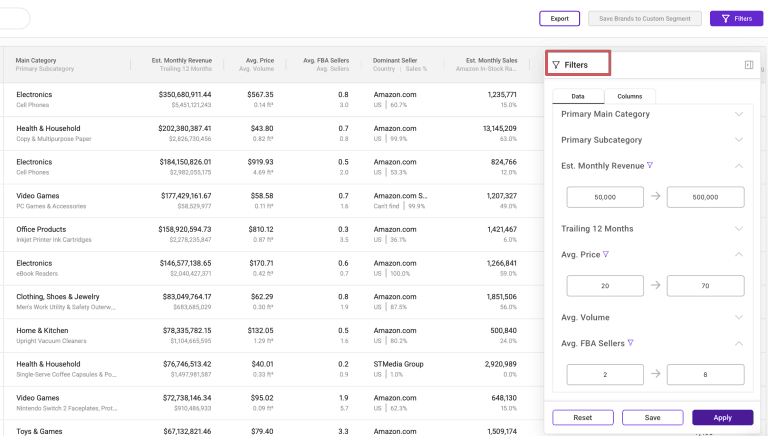
Task: Select average price $58.58
Action: (262, 195)
